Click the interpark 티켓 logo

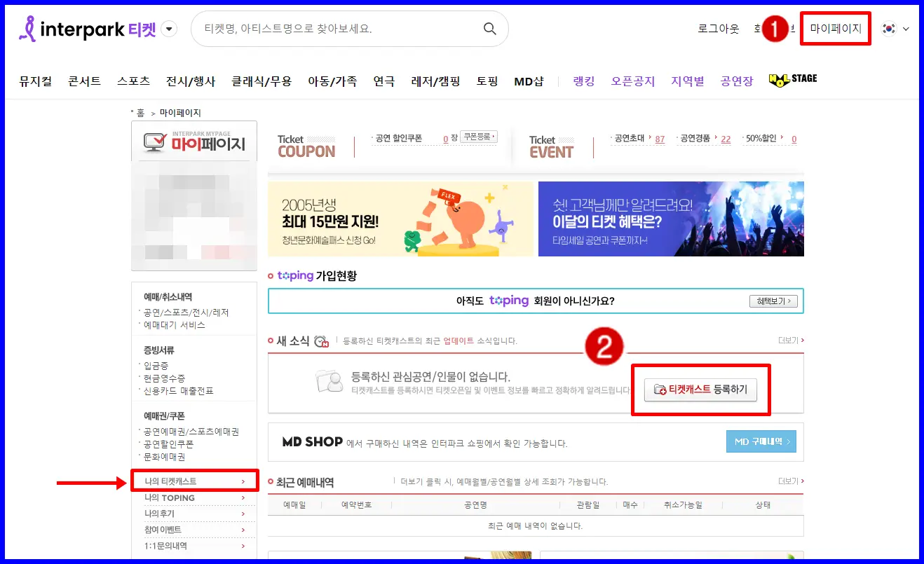pyautogui.click(x=88, y=29)
